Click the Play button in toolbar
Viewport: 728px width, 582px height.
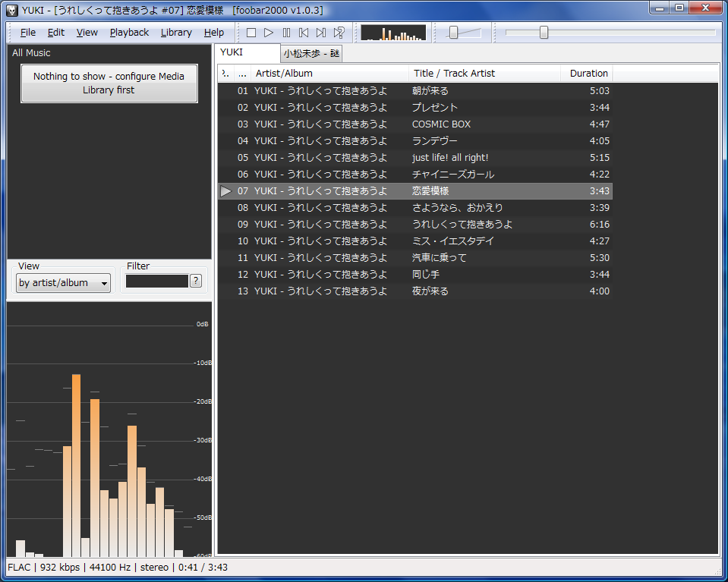pos(269,33)
